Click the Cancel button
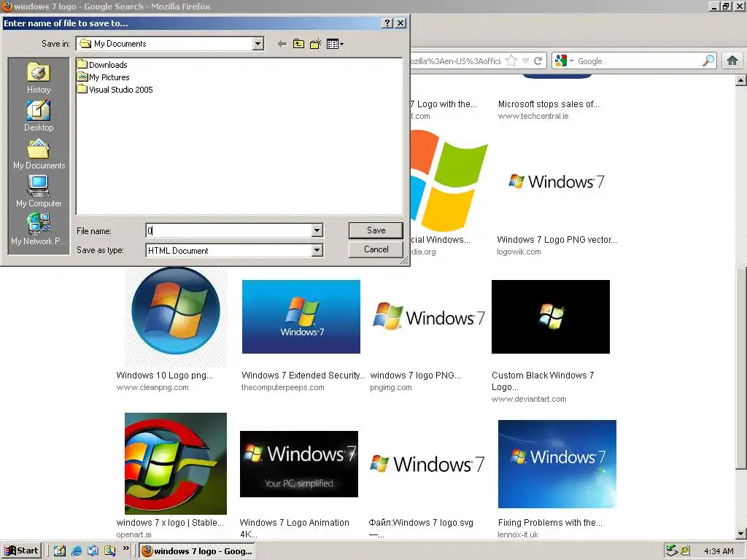 point(376,249)
